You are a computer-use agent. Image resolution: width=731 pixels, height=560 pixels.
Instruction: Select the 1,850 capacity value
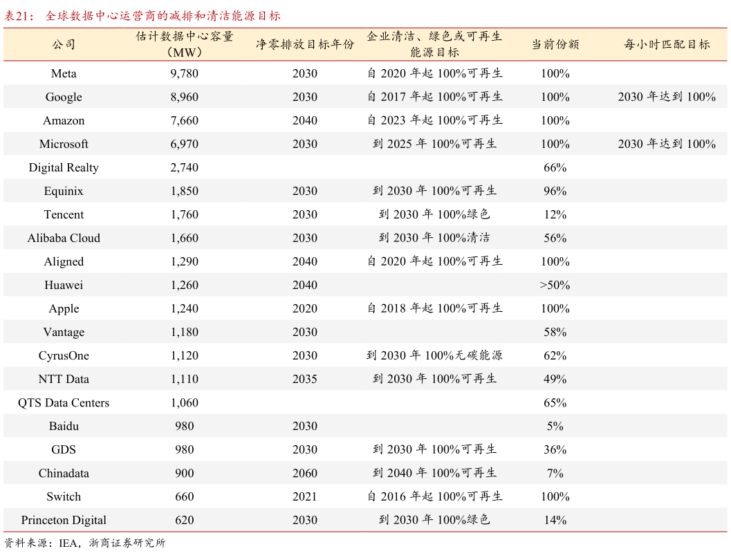point(185,191)
